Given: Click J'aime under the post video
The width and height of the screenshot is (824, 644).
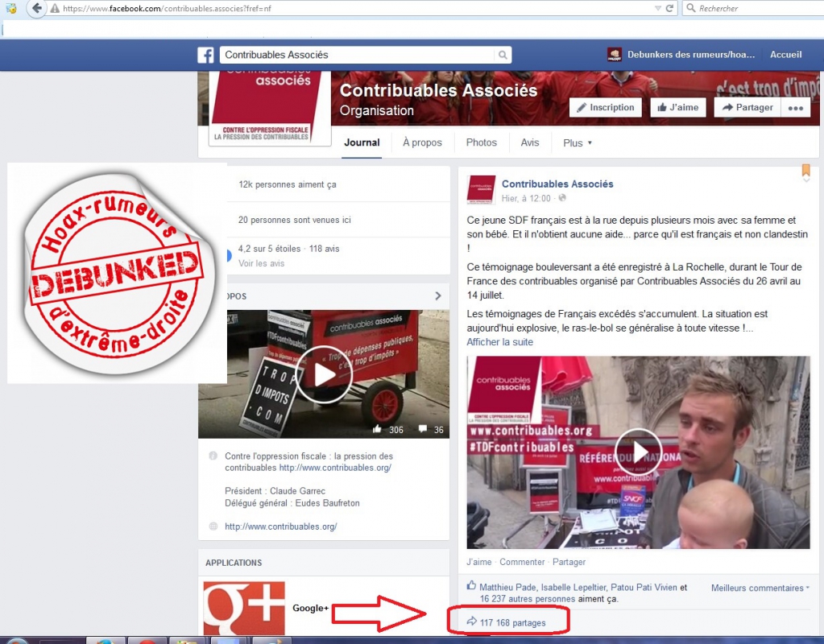Looking at the screenshot, I should [478, 562].
